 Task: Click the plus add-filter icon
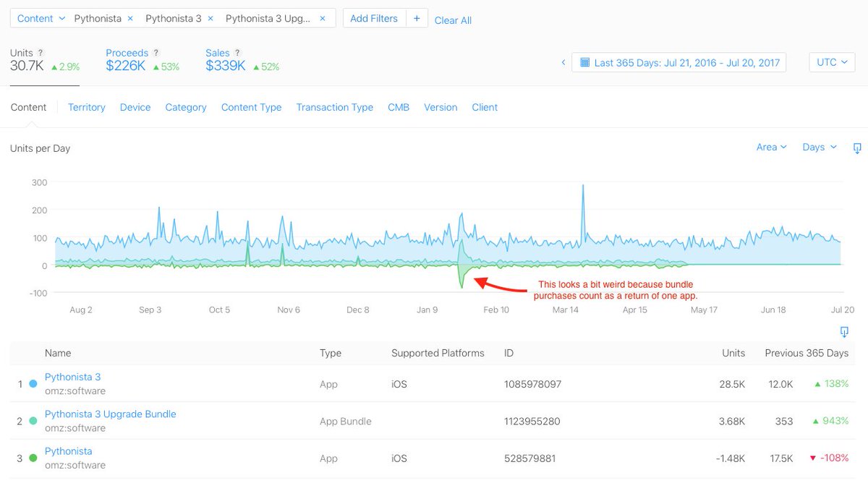(417, 18)
